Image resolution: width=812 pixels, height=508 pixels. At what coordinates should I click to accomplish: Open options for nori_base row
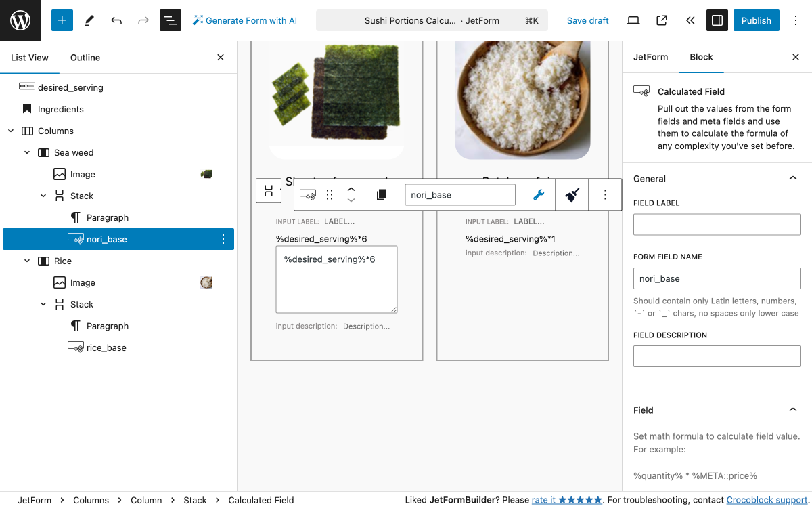[223, 239]
